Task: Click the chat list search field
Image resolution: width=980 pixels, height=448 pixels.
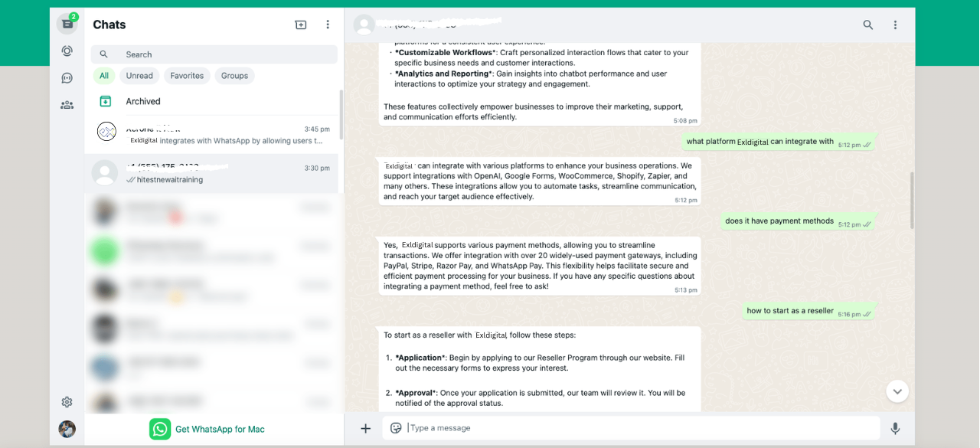Action: [214, 54]
